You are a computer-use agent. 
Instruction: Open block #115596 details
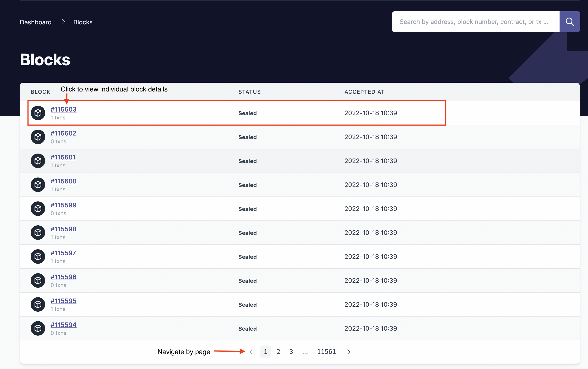[x=63, y=277]
